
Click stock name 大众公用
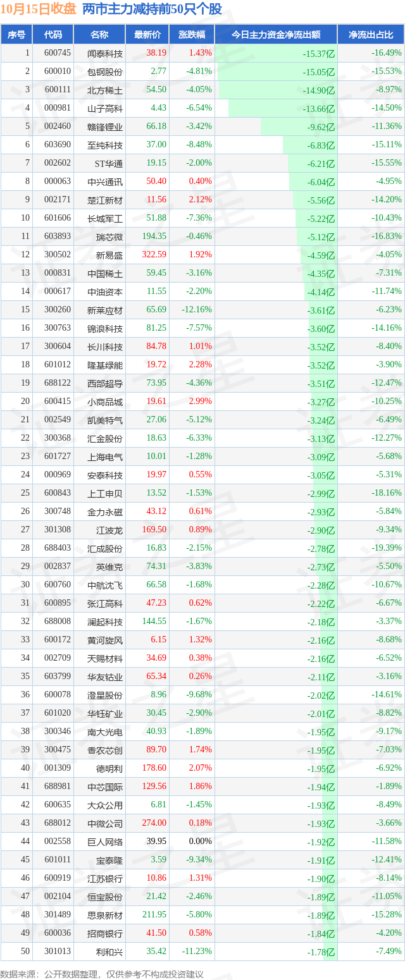105,805
